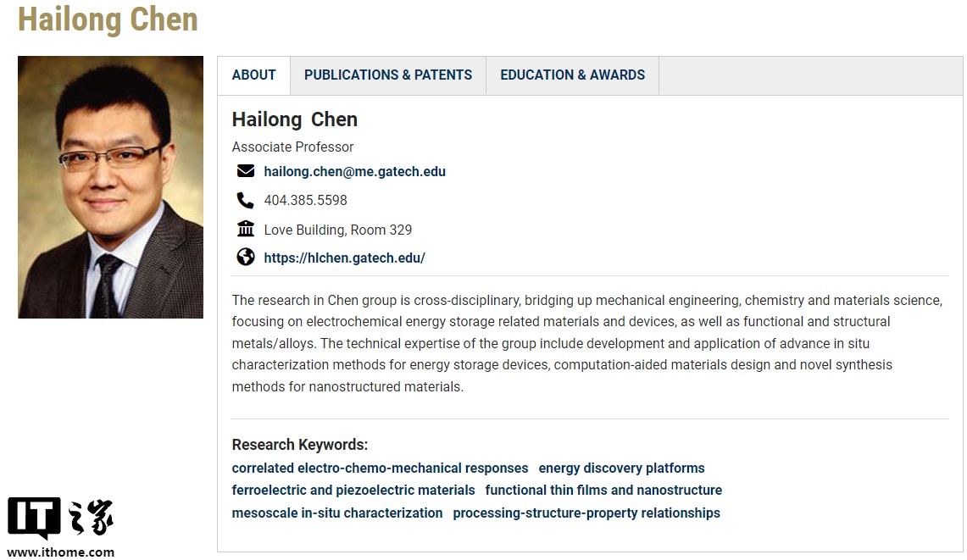
Task: Switch to the About tab
Action: (253, 75)
